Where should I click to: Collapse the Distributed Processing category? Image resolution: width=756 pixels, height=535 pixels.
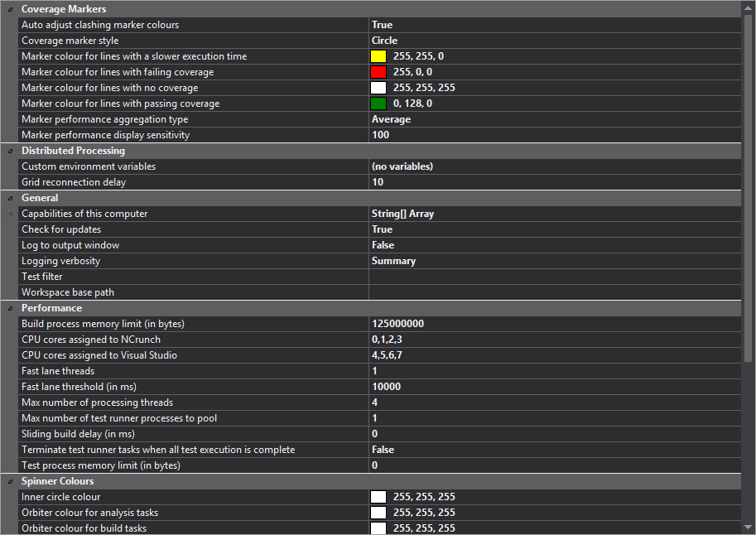pos(10,151)
